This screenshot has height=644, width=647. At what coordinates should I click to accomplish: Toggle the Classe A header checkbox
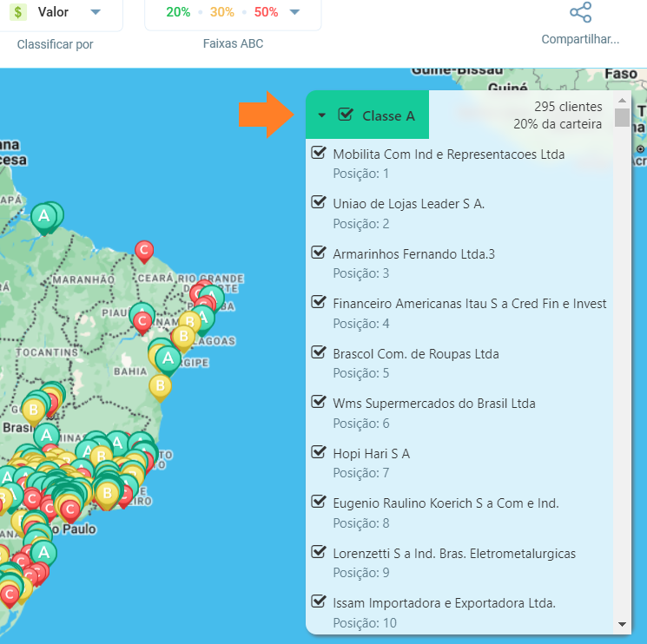click(x=346, y=115)
